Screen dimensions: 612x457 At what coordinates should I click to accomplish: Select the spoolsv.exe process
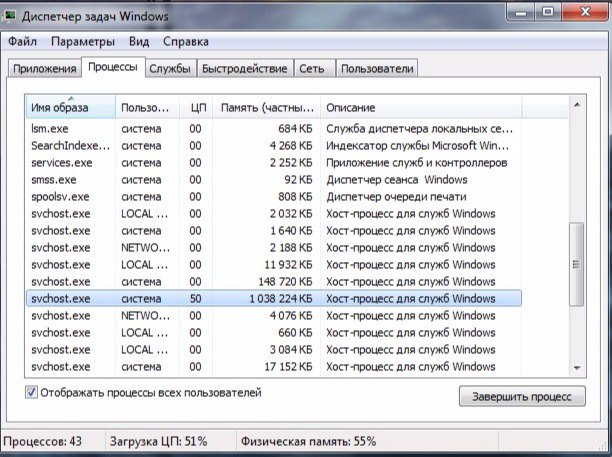(x=273, y=196)
